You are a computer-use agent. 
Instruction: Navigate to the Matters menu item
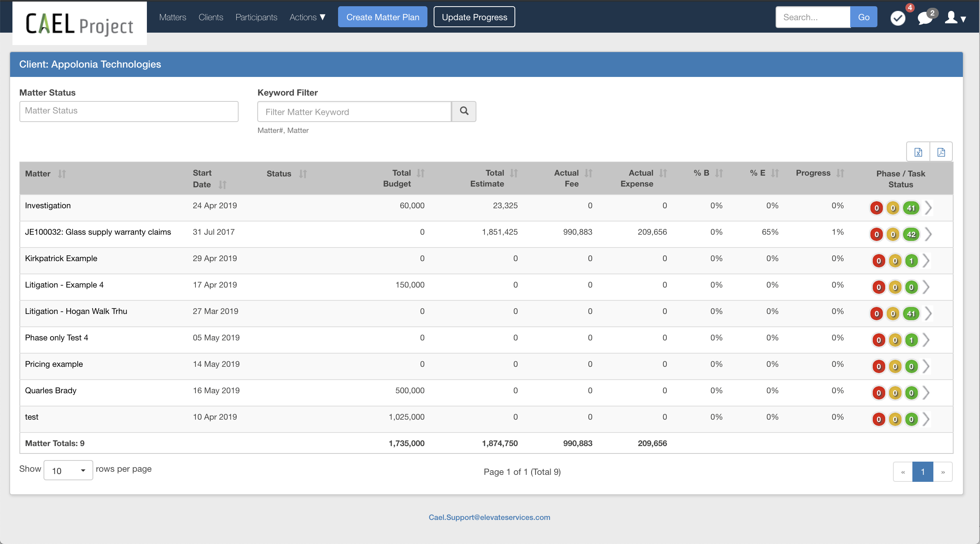(x=173, y=17)
